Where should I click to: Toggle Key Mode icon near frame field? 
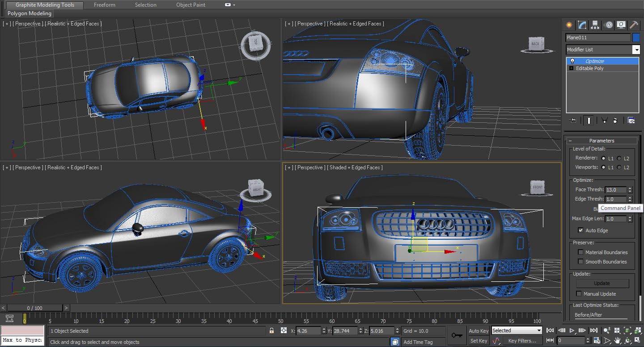pos(550,340)
